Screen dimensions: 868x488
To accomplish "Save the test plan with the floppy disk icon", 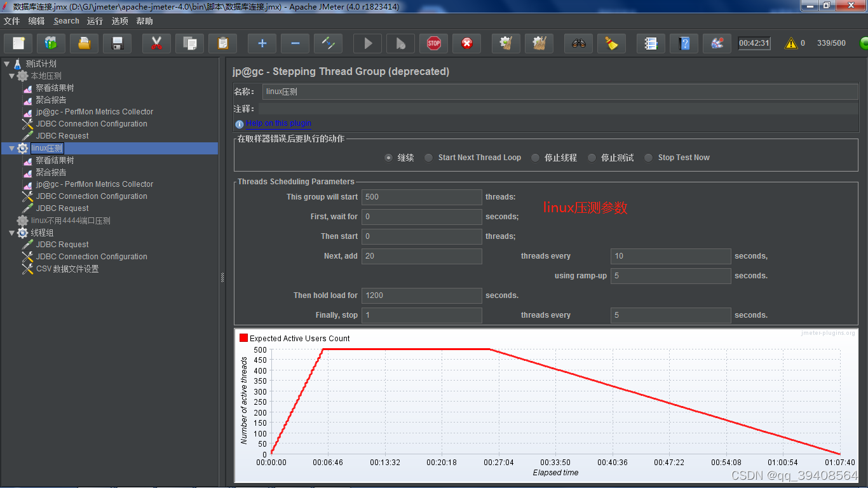I will pos(118,43).
